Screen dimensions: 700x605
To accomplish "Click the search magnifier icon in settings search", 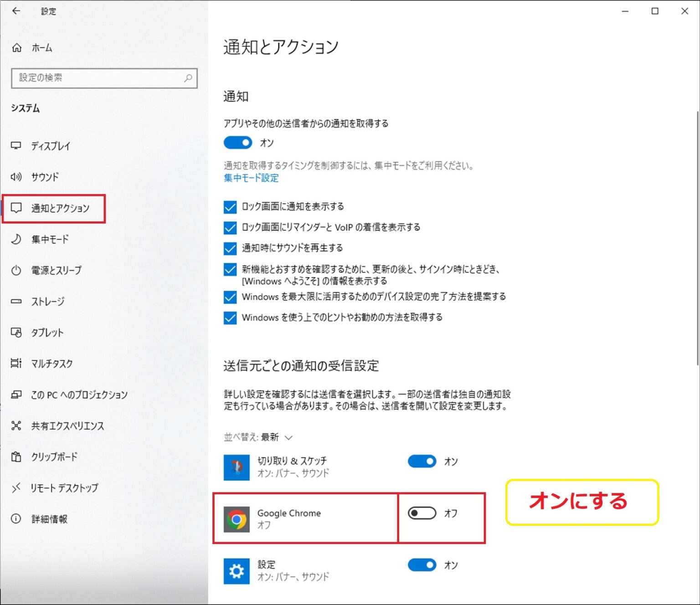I will coord(188,78).
